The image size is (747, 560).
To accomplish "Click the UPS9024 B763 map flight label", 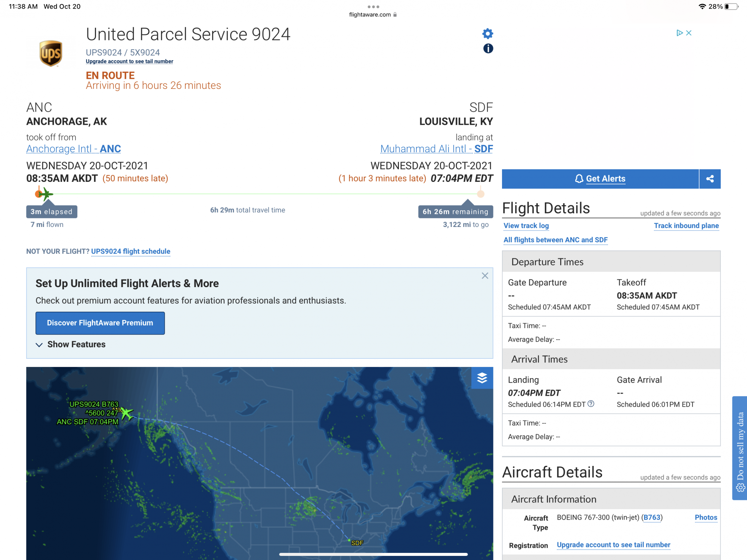I will [94, 404].
